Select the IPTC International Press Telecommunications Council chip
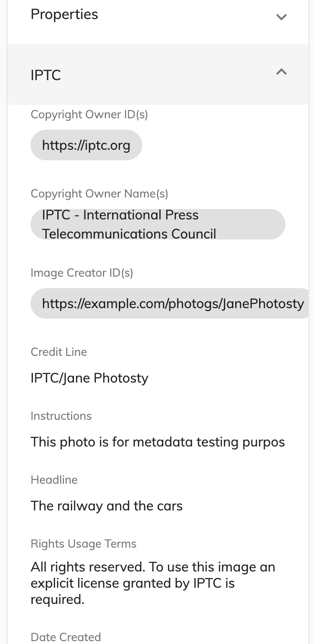Viewport: 313px width, 644px height. tap(157, 224)
